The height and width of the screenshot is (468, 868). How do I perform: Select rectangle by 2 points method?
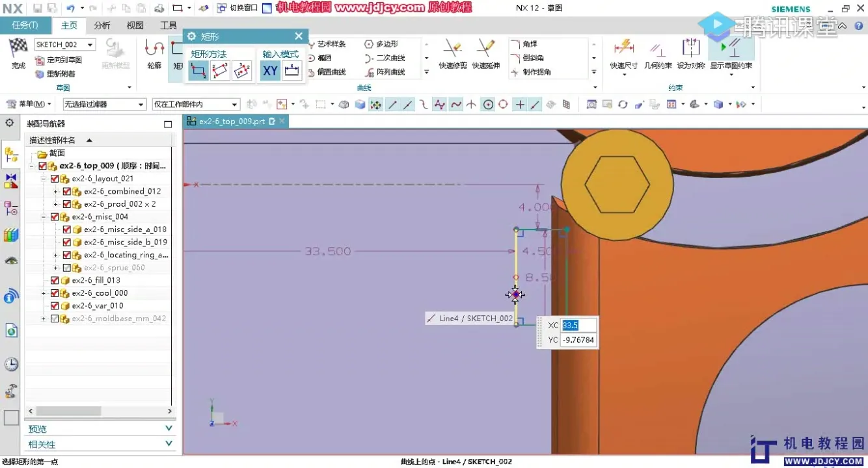click(x=198, y=71)
